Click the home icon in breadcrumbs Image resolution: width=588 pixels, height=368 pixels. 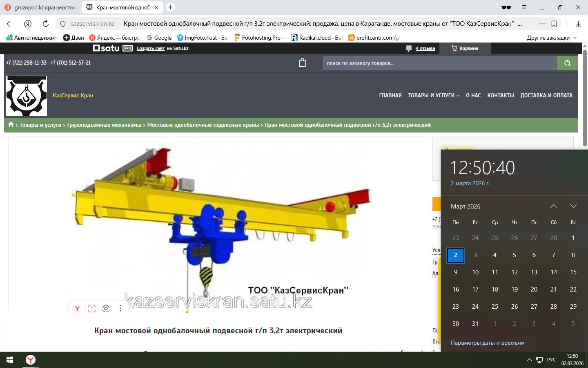point(11,125)
